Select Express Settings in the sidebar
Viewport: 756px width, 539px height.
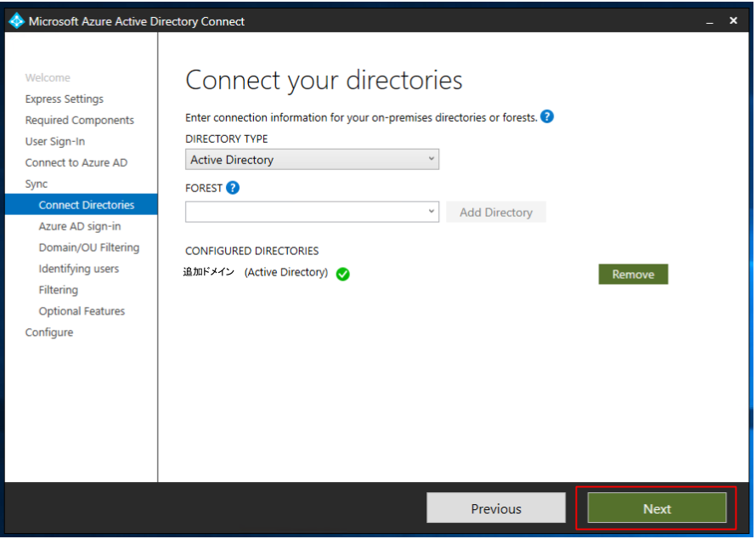(x=64, y=99)
